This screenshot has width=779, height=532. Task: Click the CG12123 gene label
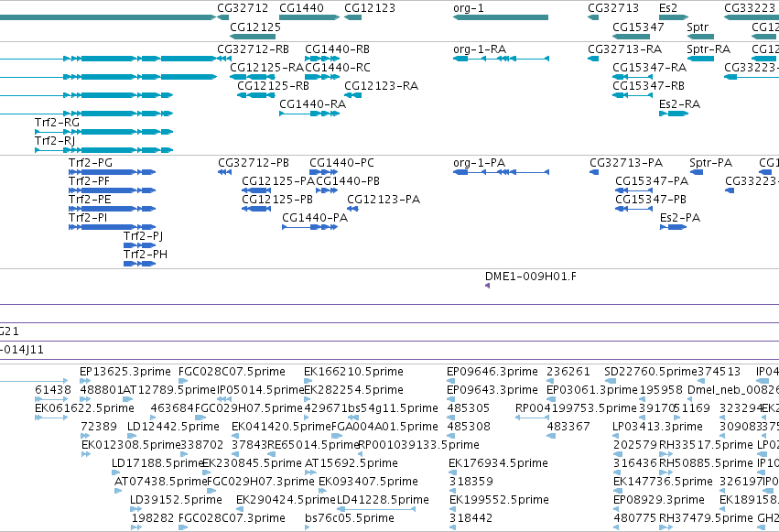(370, 8)
